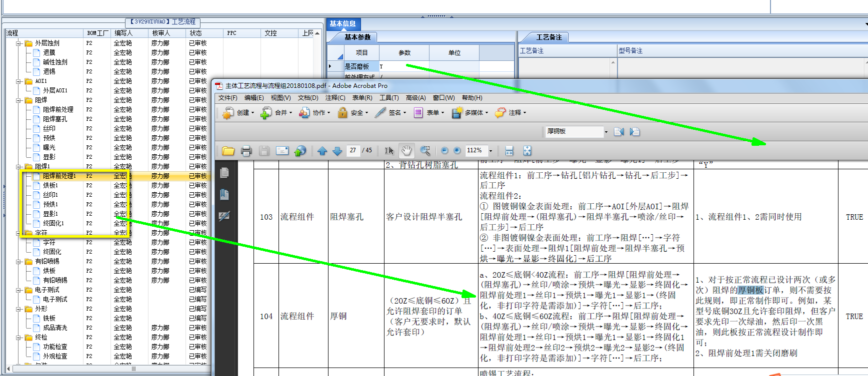Viewport: 868px width, 376px height.
Task: Open the Comment speech-bubble toolbar button
Action: tap(510, 113)
